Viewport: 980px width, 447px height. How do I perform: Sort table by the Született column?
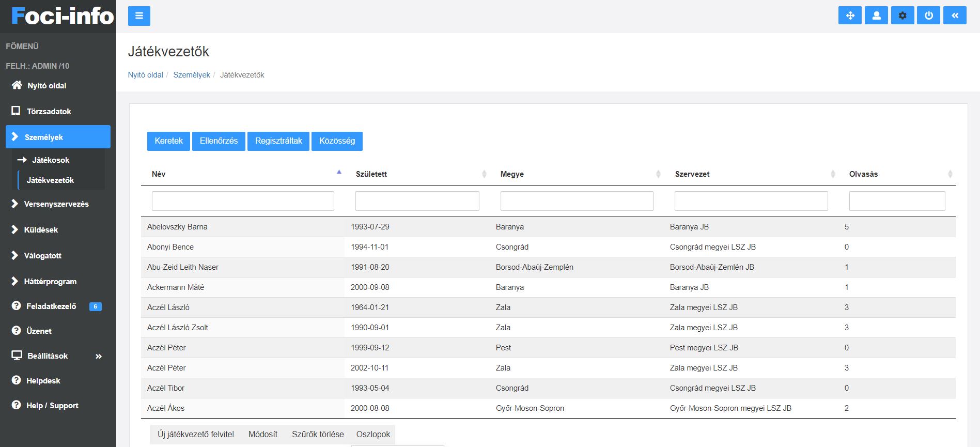click(x=417, y=174)
